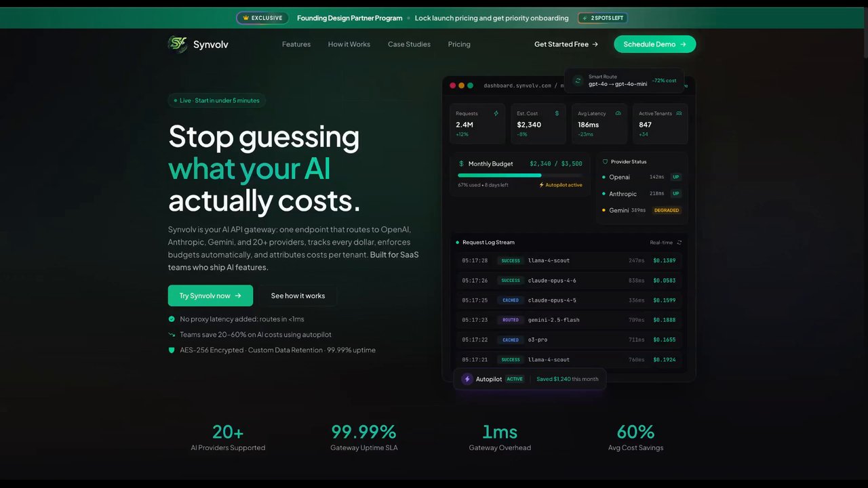
Task: Click the 20+ AI Providers Supported stat
Action: coord(228,438)
